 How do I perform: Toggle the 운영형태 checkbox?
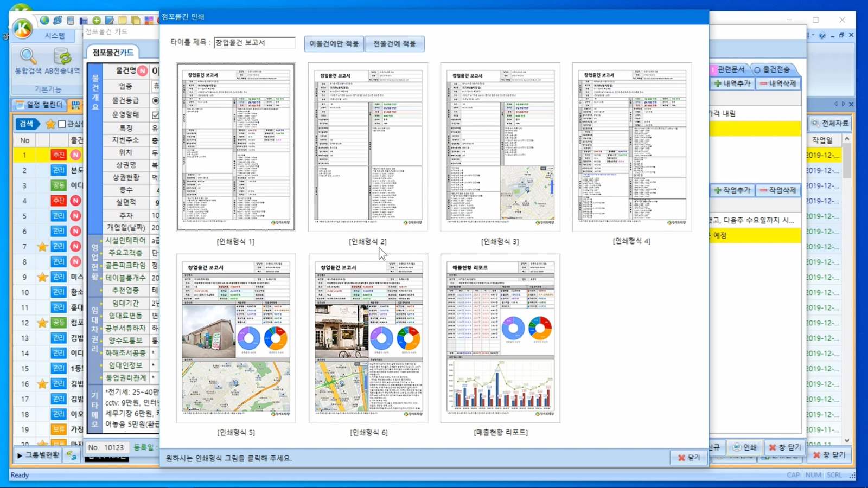156,115
